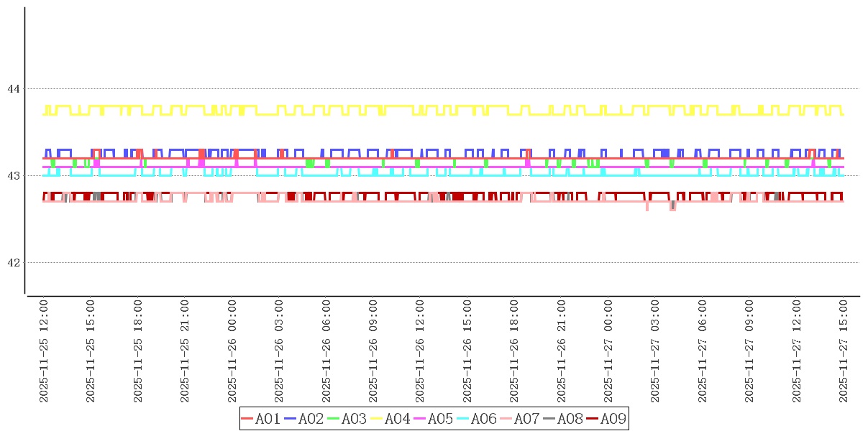Select the 2025-11-26 21:00 time label

pyautogui.click(x=562, y=351)
